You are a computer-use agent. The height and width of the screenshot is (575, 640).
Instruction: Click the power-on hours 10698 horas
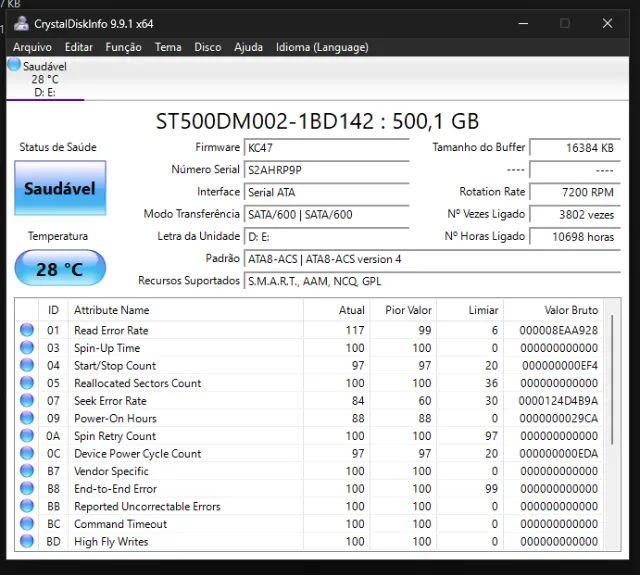[575, 236]
